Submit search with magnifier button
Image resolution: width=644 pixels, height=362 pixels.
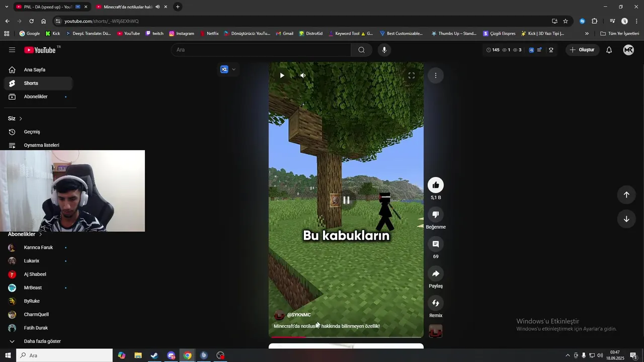pyautogui.click(x=361, y=50)
